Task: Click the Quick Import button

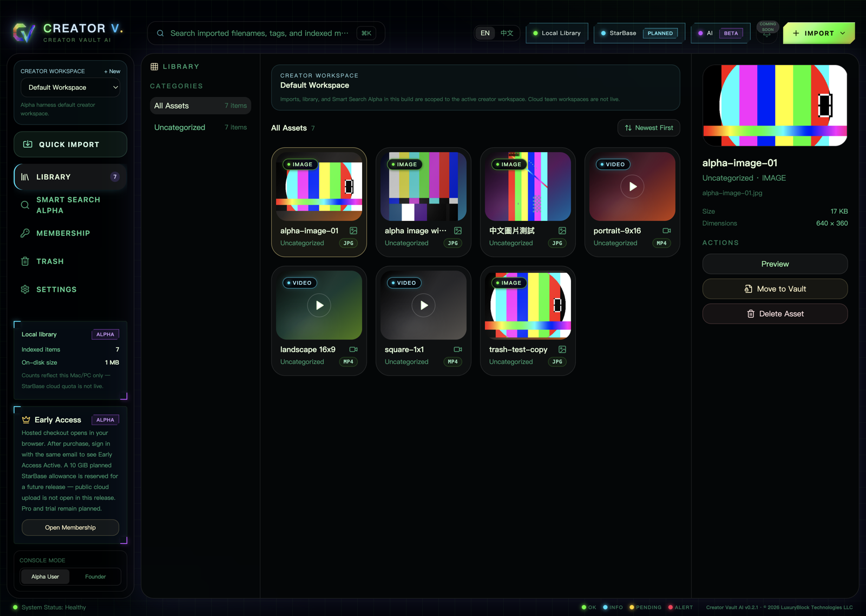Action: [70, 145]
